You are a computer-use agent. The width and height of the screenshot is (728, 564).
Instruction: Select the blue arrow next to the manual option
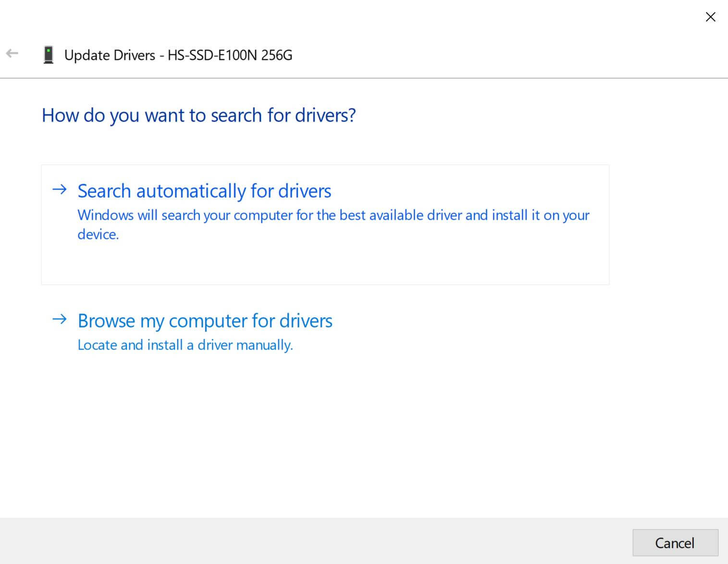tap(59, 319)
